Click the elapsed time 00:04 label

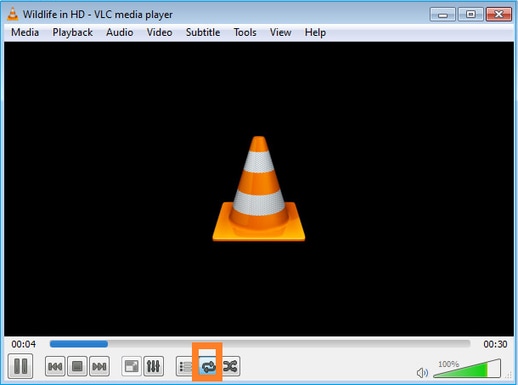pos(23,344)
